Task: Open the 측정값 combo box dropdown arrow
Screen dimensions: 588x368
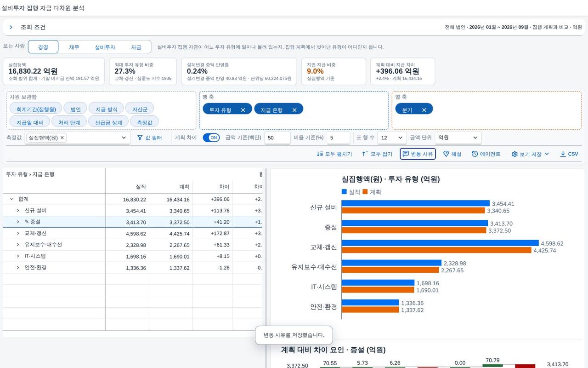Action: (124, 138)
